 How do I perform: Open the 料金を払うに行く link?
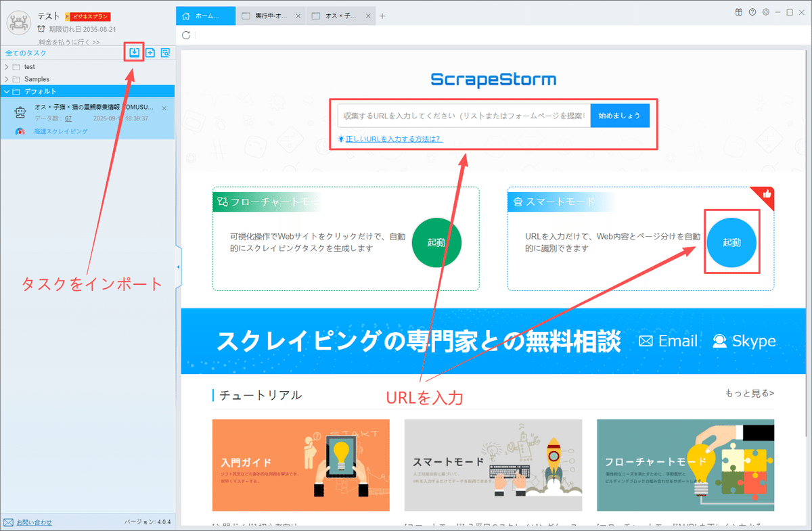pos(68,42)
